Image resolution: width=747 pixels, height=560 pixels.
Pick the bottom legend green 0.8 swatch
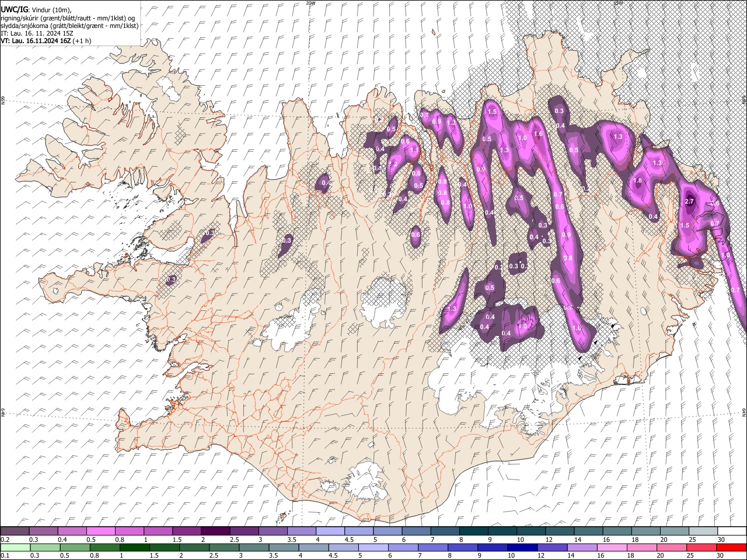coord(104,547)
